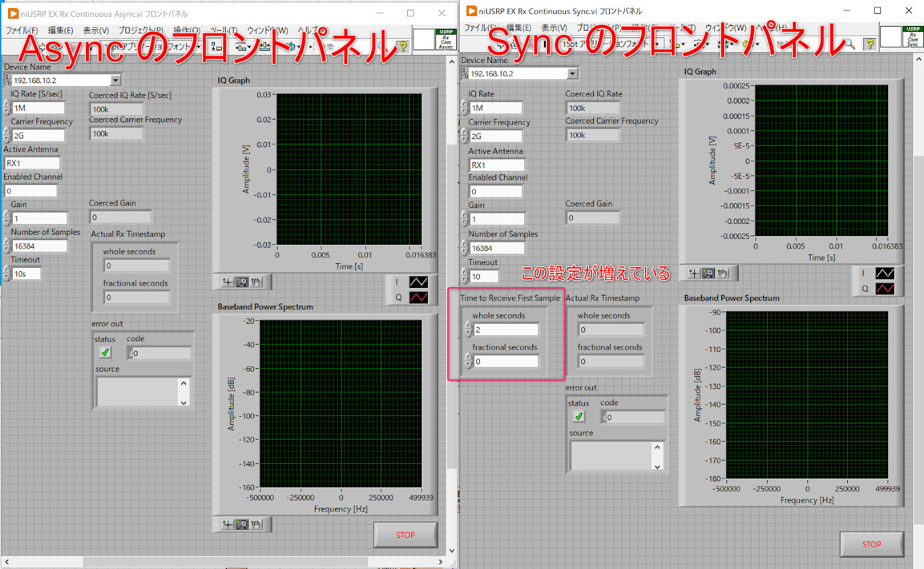Click the I plot swatch in Async legend
The image size is (924, 569).
pos(419,282)
